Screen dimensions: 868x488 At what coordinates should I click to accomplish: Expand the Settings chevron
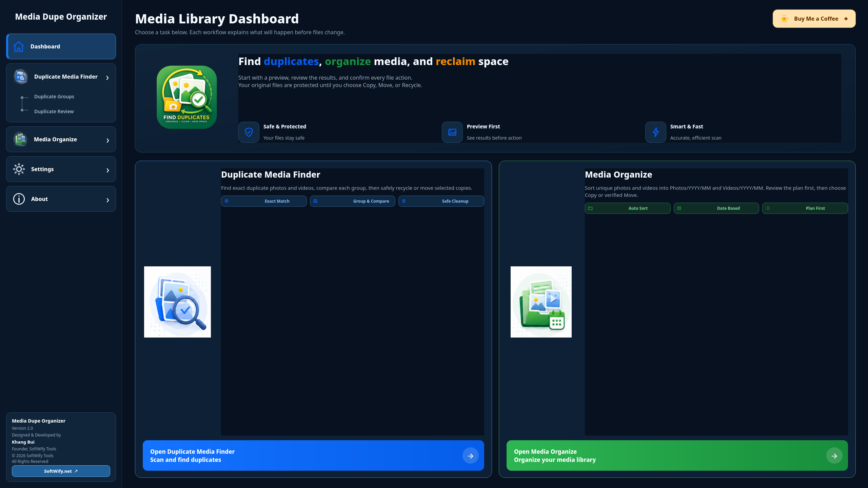tap(107, 170)
